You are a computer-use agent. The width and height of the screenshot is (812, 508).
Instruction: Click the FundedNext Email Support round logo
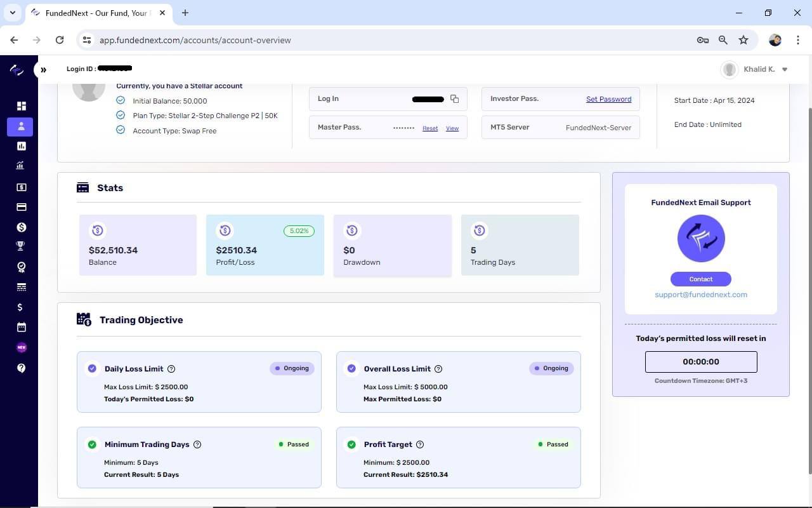[701, 239]
